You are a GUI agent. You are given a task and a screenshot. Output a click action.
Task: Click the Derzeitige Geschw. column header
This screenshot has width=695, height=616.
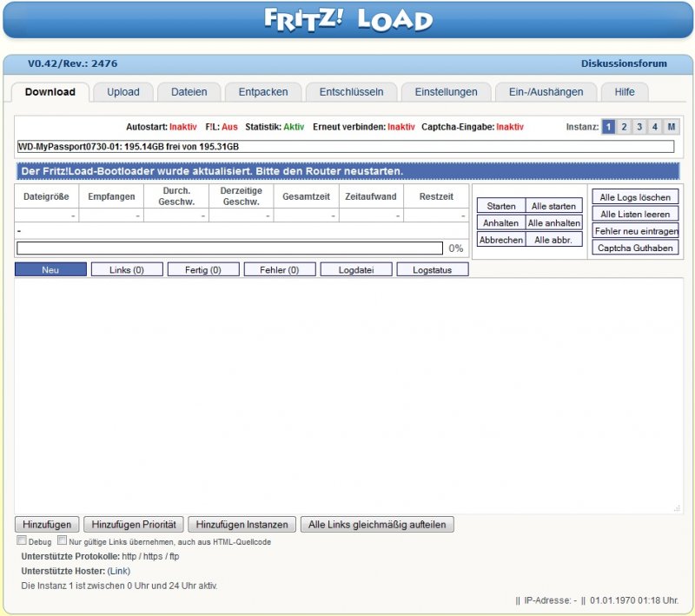point(242,196)
